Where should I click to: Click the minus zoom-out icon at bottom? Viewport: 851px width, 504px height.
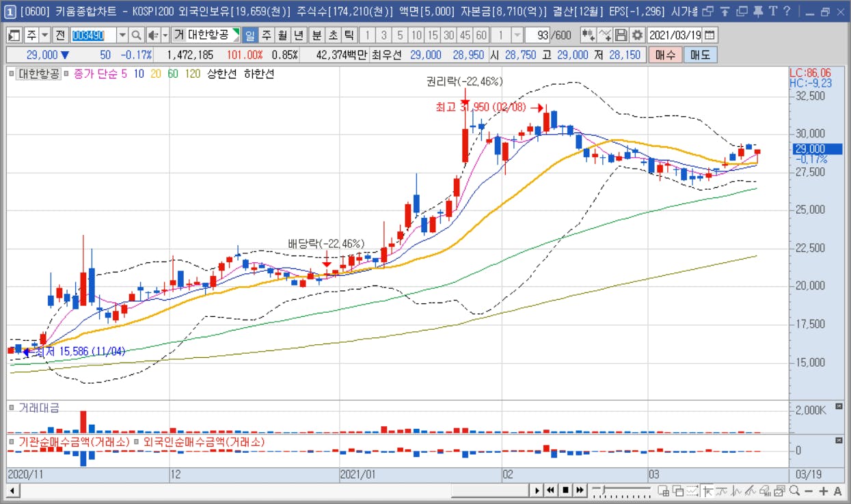coord(809,490)
